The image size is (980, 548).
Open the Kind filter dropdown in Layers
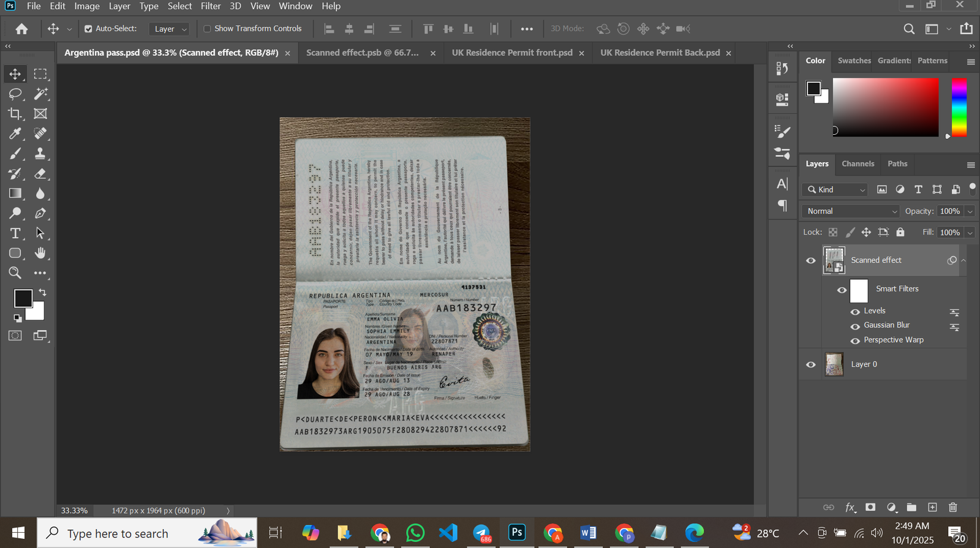pos(836,190)
